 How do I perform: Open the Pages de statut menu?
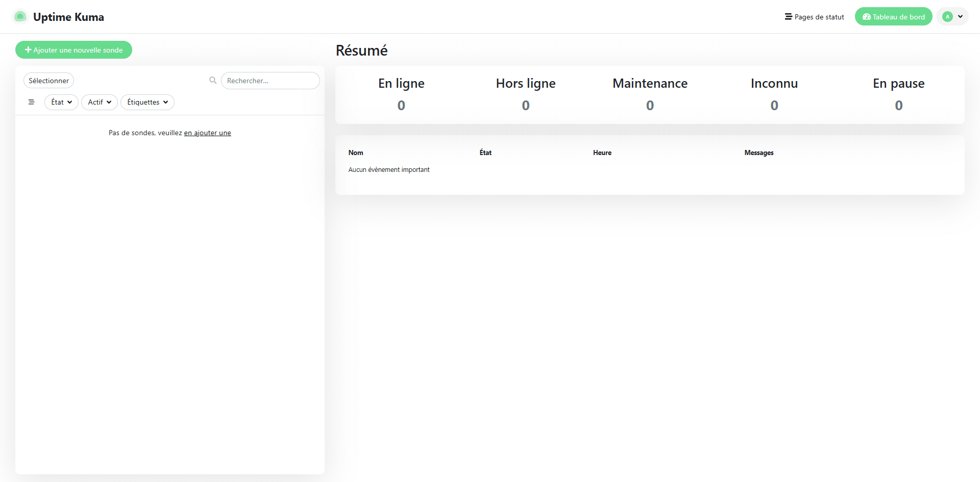pyautogui.click(x=814, y=17)
